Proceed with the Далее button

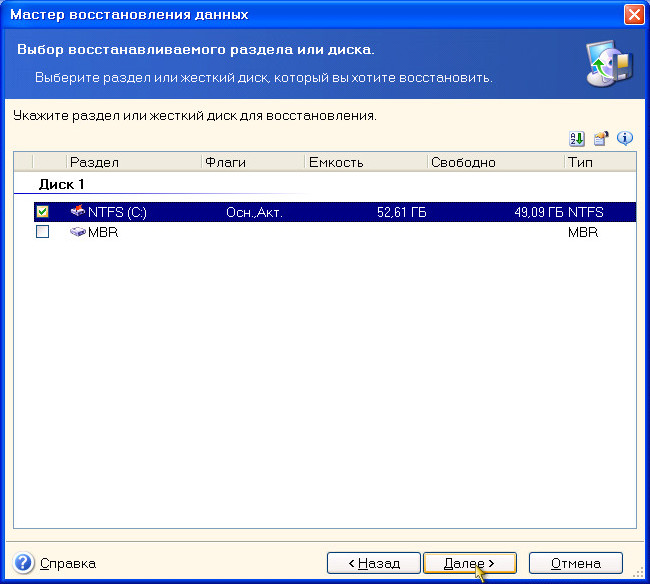[x=470, y=563]
